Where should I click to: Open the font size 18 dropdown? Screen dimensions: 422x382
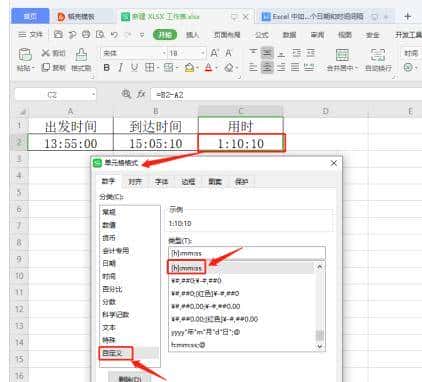coord(203,53)
